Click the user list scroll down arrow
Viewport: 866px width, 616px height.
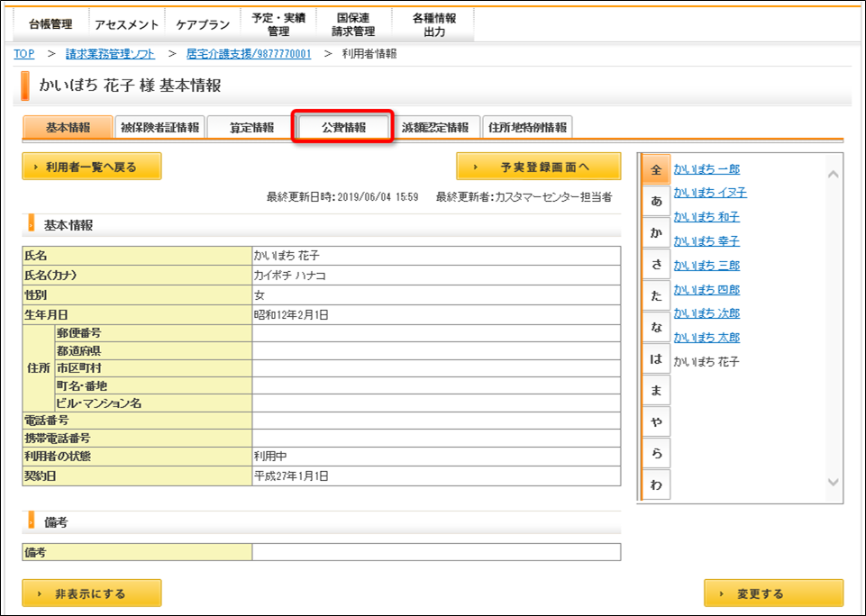pos(834,482)
